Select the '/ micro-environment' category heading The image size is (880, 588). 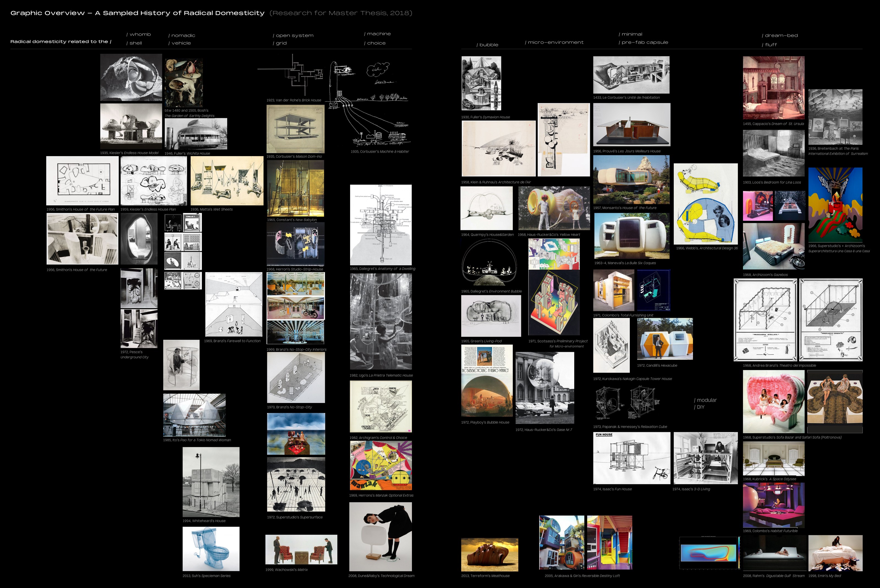554,42
